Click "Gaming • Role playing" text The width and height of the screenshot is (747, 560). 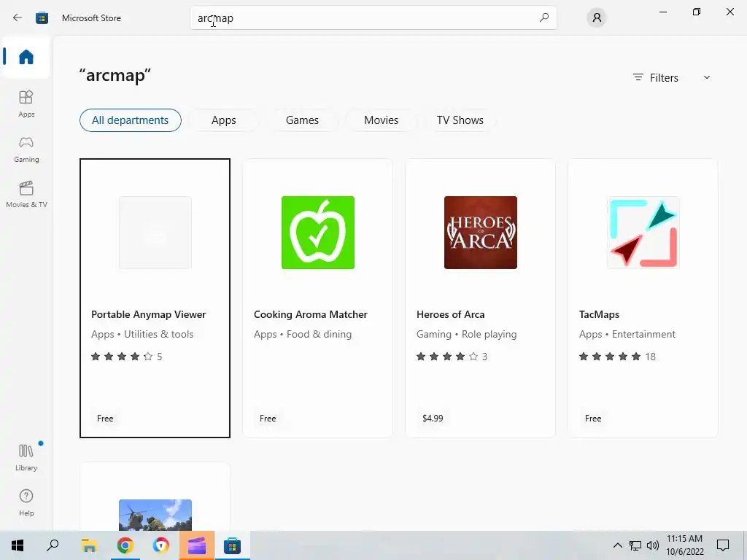pos(466,334)
